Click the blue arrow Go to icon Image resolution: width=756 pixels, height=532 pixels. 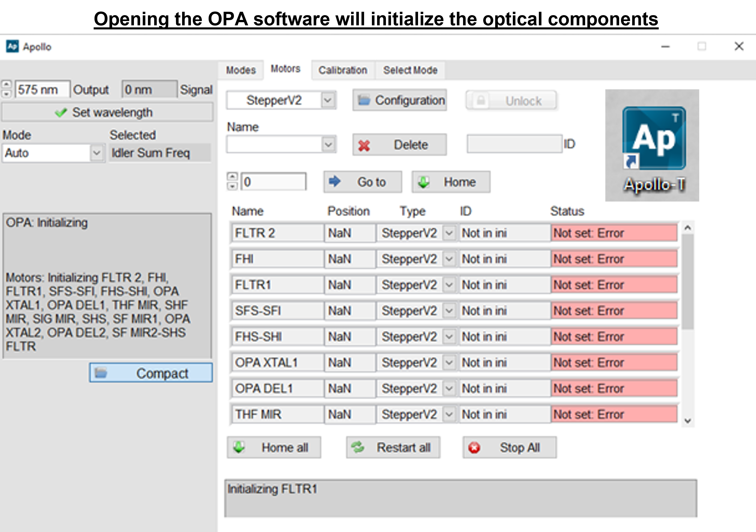click(x=335, y=181)
